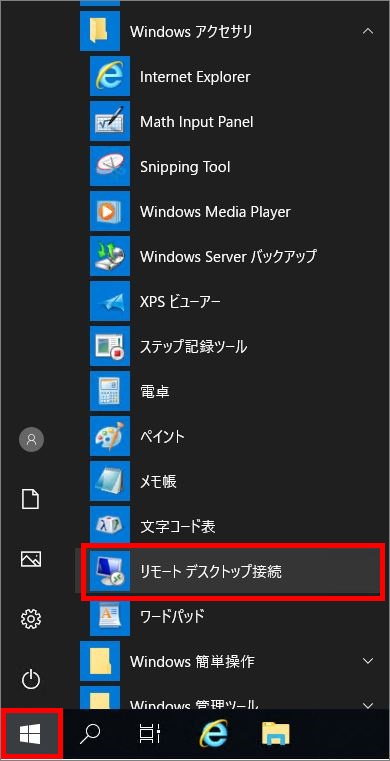Screen dimensions: 390x761
Task: Launch the リモート デスクトップ接続 icon
Action: pos(110,571)
